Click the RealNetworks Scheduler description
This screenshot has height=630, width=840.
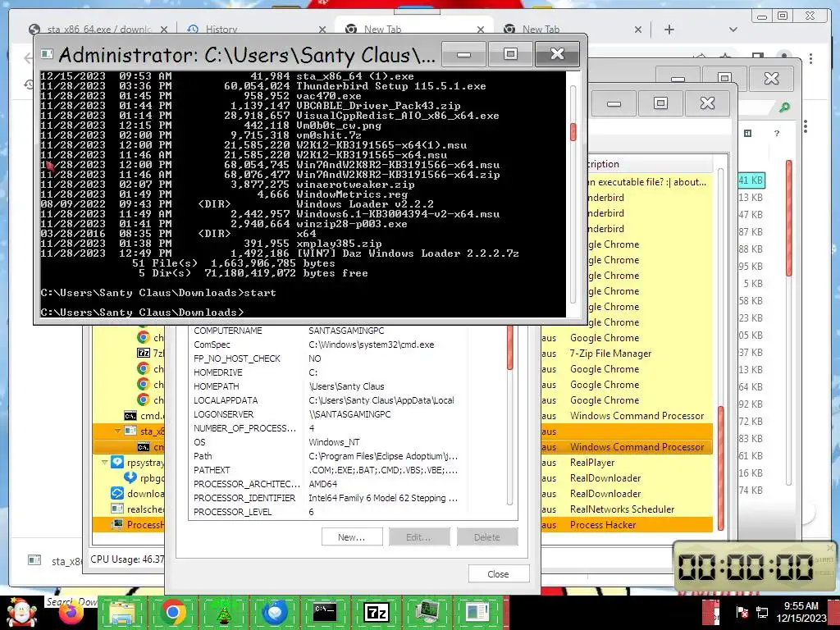[622, 509]
